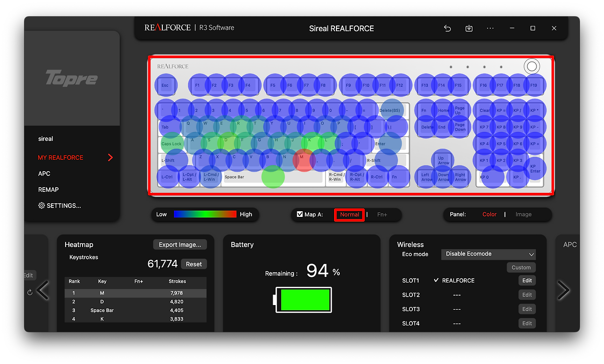Click the Left Arrow key on keyboard map

426,177
